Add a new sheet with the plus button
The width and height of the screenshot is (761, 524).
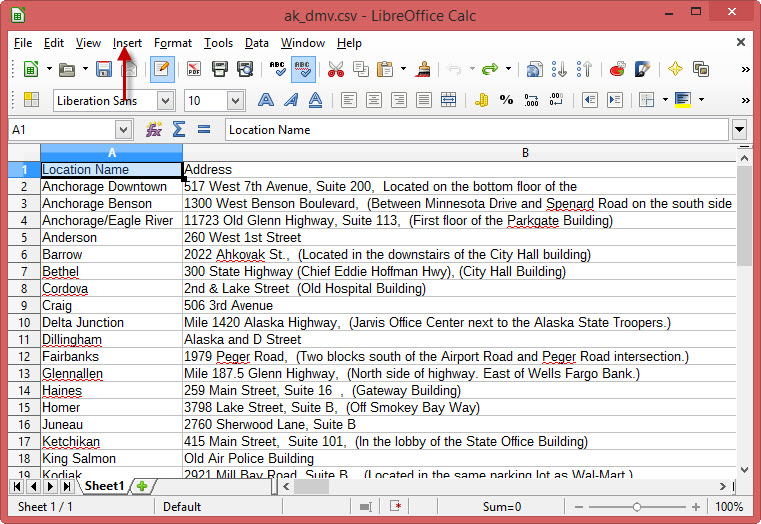(142, 486)
